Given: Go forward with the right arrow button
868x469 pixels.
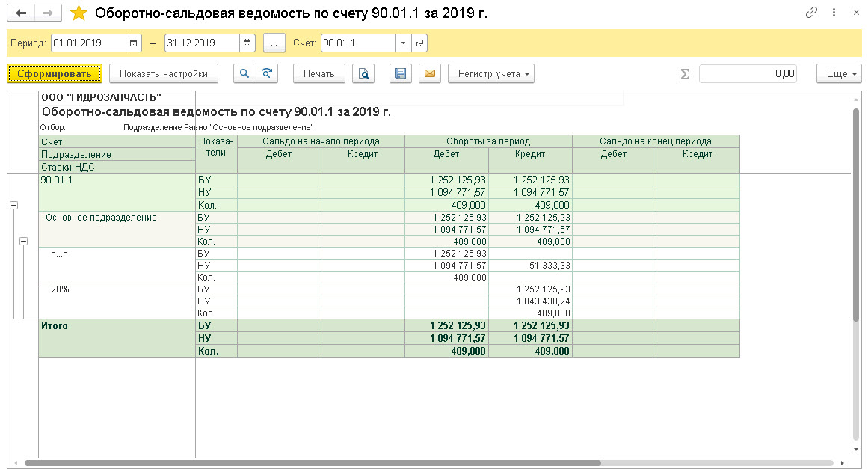Looking at the screenshot, I should click(x=48, y=13).
